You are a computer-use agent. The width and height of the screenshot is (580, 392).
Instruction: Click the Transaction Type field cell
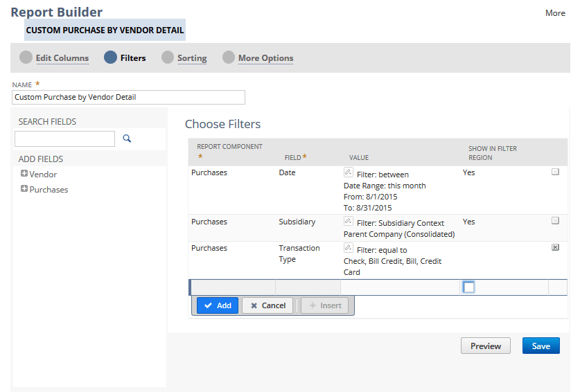click(x=299, y=253)
